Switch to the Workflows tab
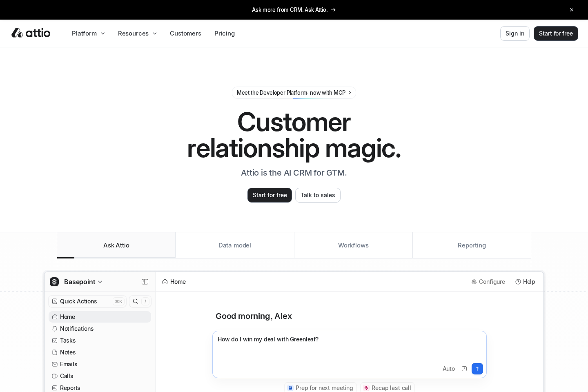This screenshot has width=588, height=392. point(353,245)
